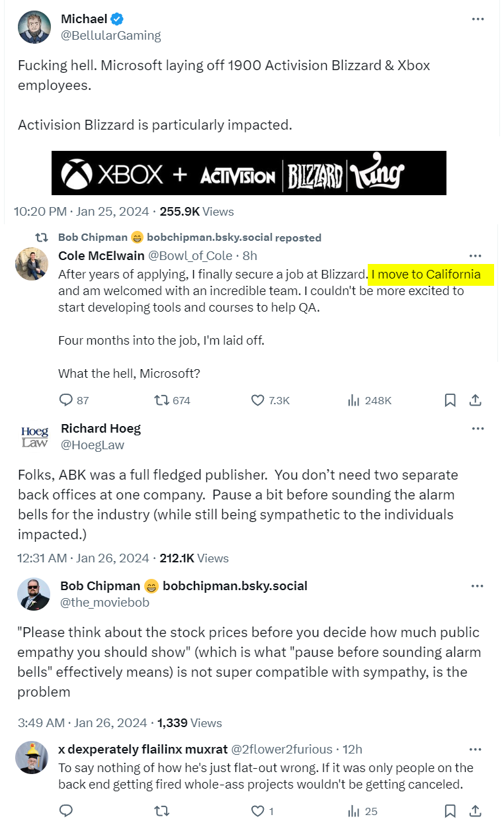
Task: Open view analytics on the muxrat reply
Action: [x=354, y=810]
